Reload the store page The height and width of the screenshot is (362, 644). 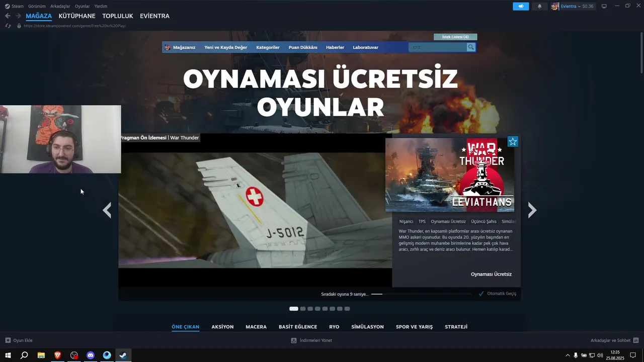coord(8,26)
